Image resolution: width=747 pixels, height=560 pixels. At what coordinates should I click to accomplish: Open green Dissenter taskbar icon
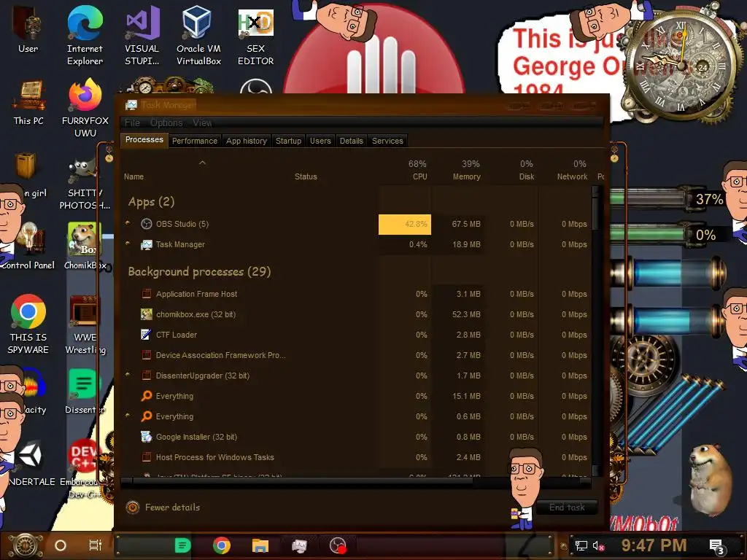coord(182,545)
